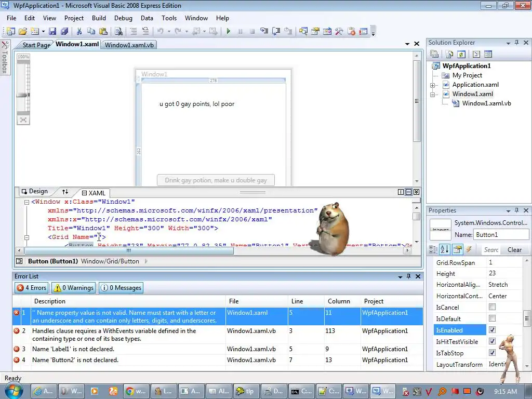
Task: Click the Error List toolbar icon
Action: (x=351, y=31)
